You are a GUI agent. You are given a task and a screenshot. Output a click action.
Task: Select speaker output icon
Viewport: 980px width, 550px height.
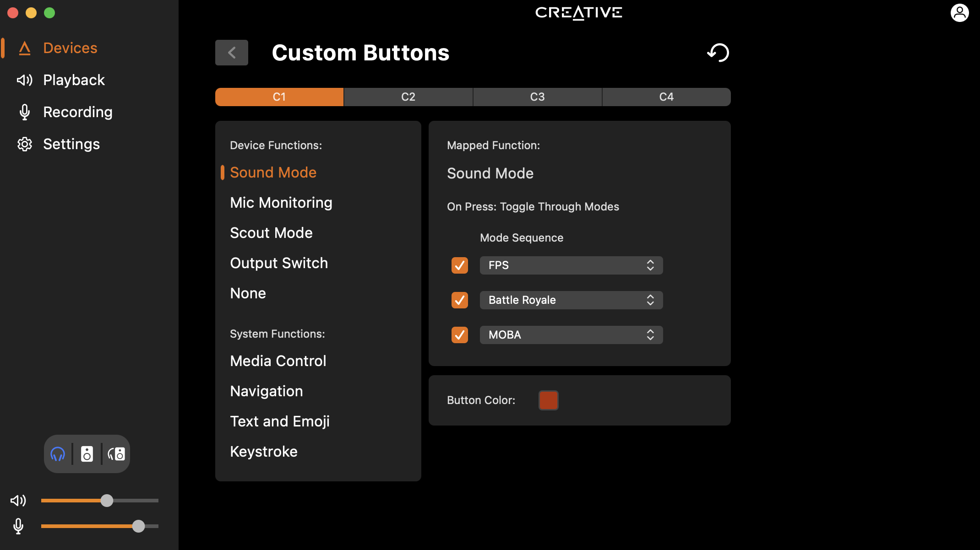87,454
